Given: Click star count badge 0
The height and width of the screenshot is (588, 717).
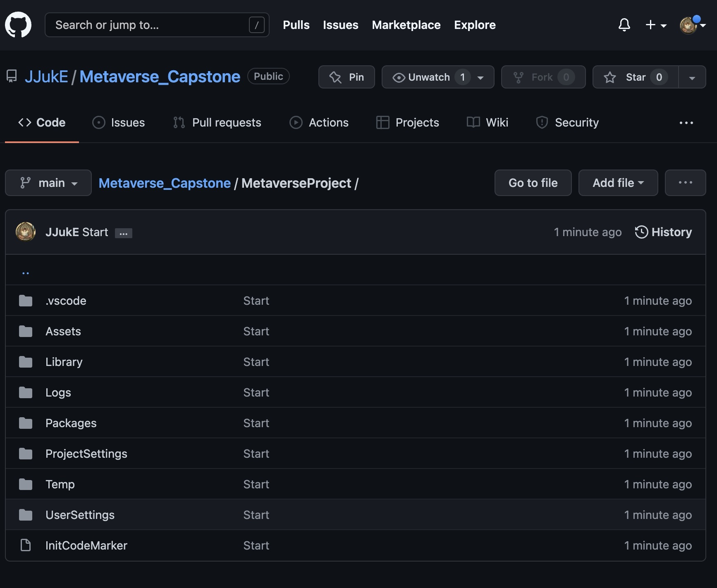Looking at the screenshot, I should pyautogui.click(x=659, y=77).
